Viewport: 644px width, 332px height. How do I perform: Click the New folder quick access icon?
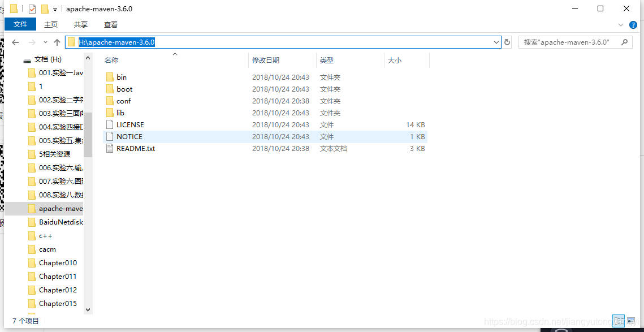click(45, 8)
